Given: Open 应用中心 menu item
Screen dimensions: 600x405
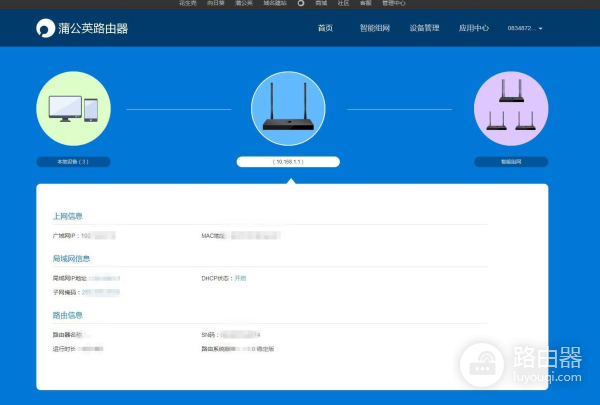Looking at the screenshot, I should (473, 28).
